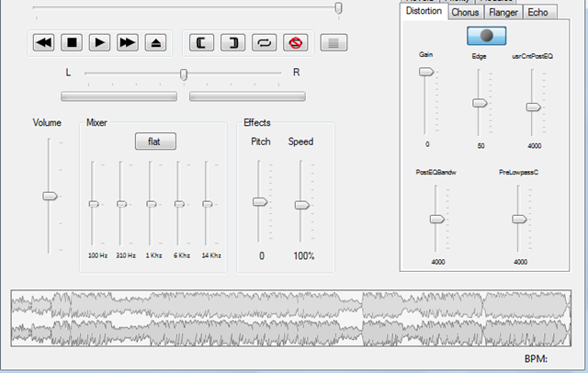Click the Volume label

(47, 122)
